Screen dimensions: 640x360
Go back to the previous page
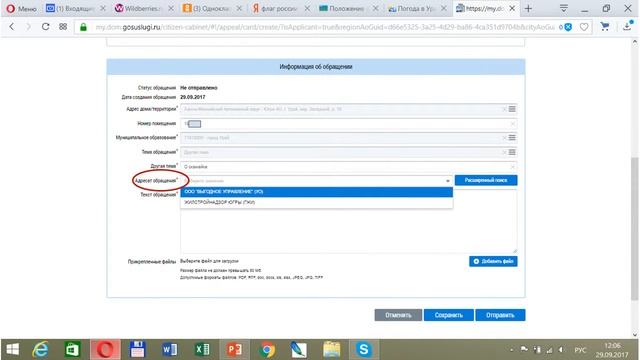click(12, 27)
